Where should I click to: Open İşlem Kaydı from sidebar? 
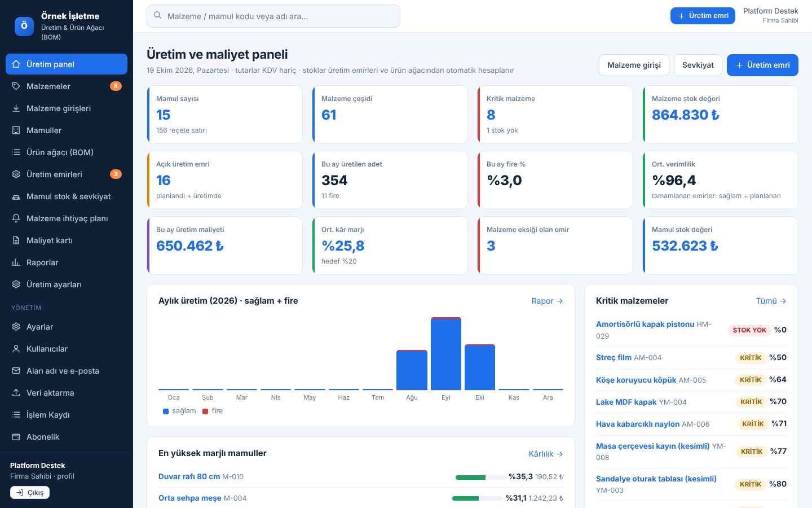(67, 414)
